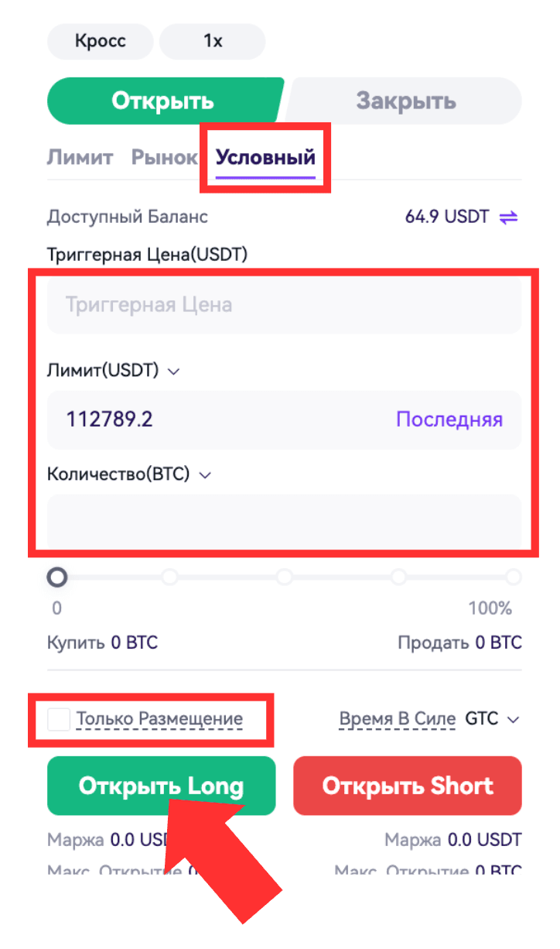Select the Открыть position tab
Image resolution: width=560 pixels, height=949 pixels.
pos(162,101)
